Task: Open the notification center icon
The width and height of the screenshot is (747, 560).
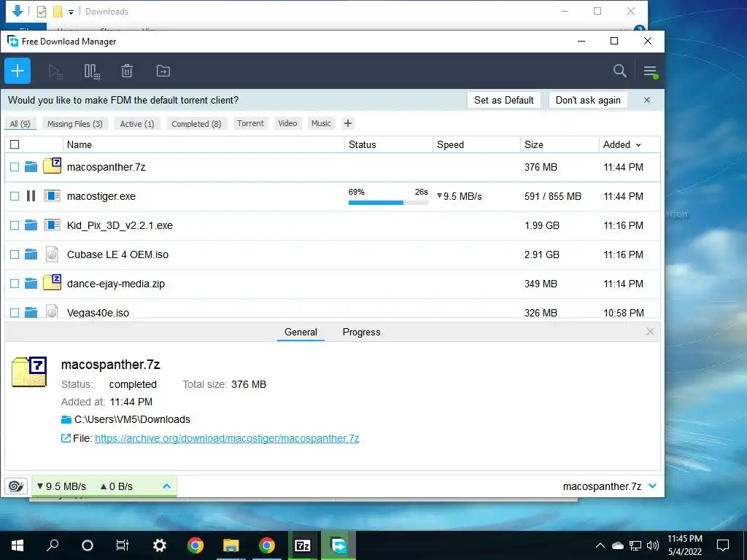Action: pyautogui.click(x=723, y=545)
